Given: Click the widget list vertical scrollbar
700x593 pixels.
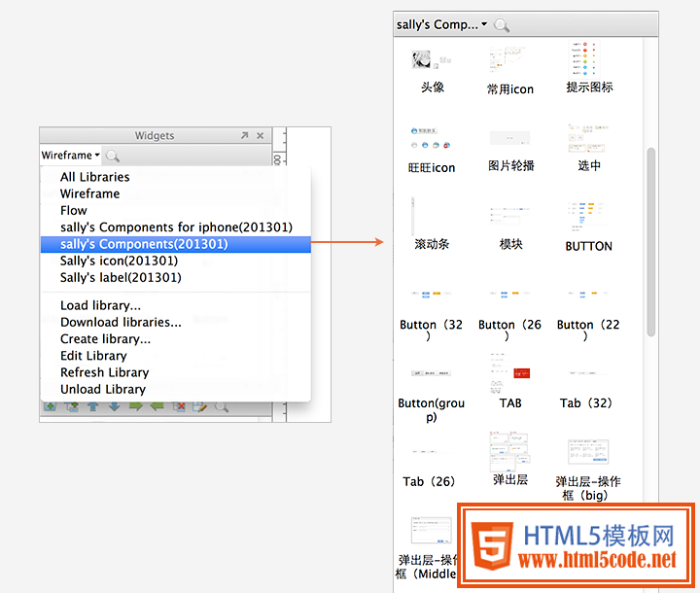Looking at the screenshot, I should pos(650,243).
